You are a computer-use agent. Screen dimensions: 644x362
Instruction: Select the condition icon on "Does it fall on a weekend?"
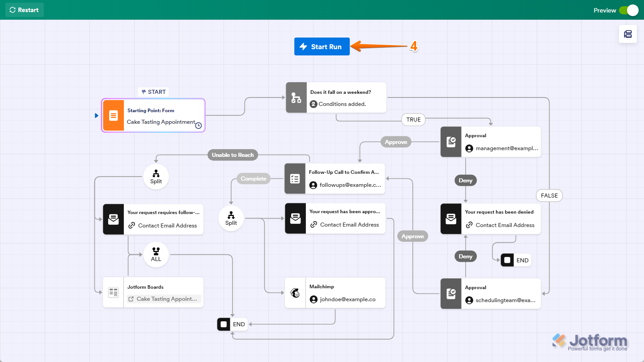[296, 97]
